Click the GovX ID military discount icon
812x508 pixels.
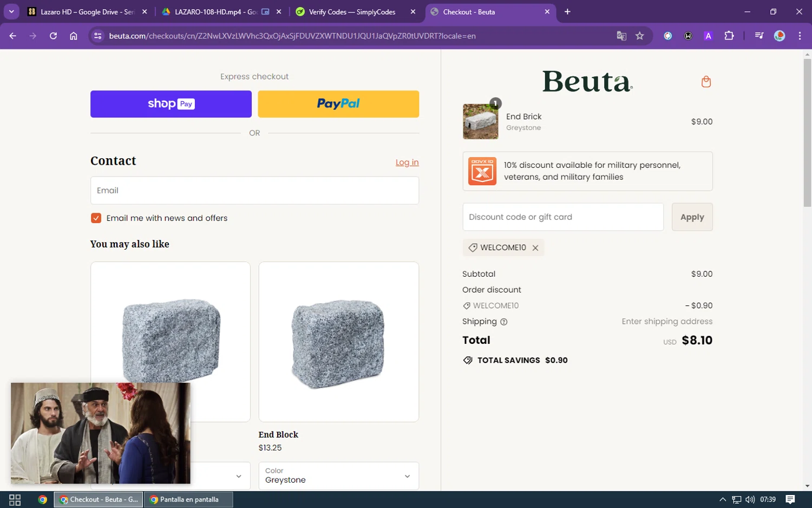pyautogui.click(x=482, y=172)
